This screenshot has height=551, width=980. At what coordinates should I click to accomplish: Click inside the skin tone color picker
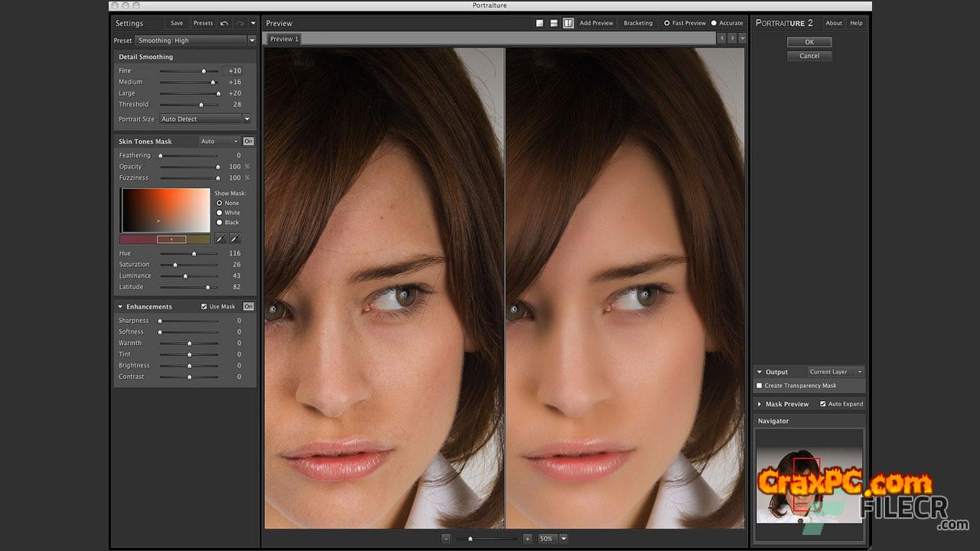[165, 210]
